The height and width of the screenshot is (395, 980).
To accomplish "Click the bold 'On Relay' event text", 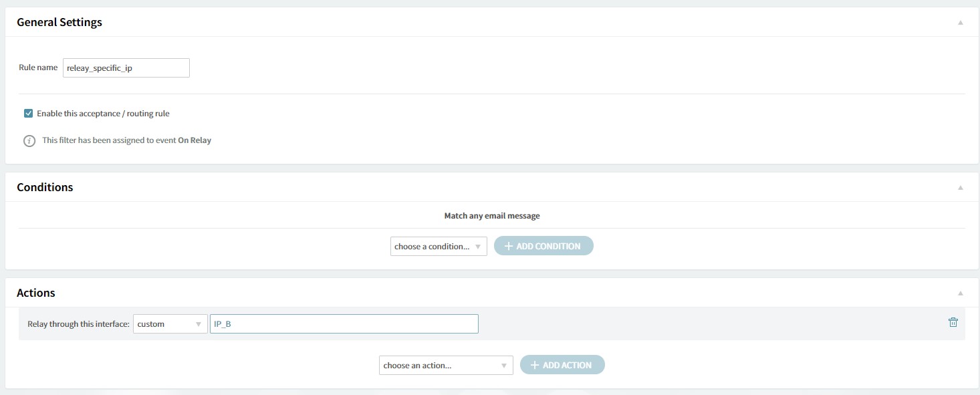I will (195, 140).
